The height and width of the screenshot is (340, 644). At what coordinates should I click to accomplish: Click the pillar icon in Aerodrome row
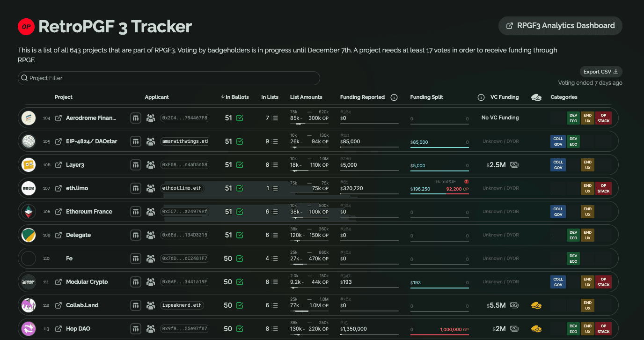coord(136,118)
